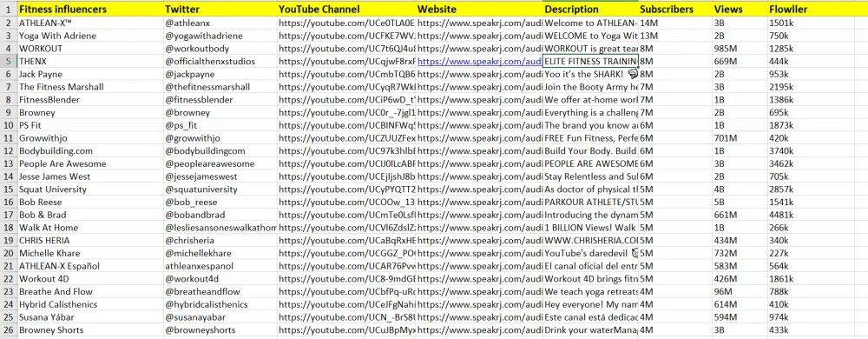The height and width of the screenshot is (339, 868).
Task: Select the PS Fit cell
Action: click(x=91, y=125)
